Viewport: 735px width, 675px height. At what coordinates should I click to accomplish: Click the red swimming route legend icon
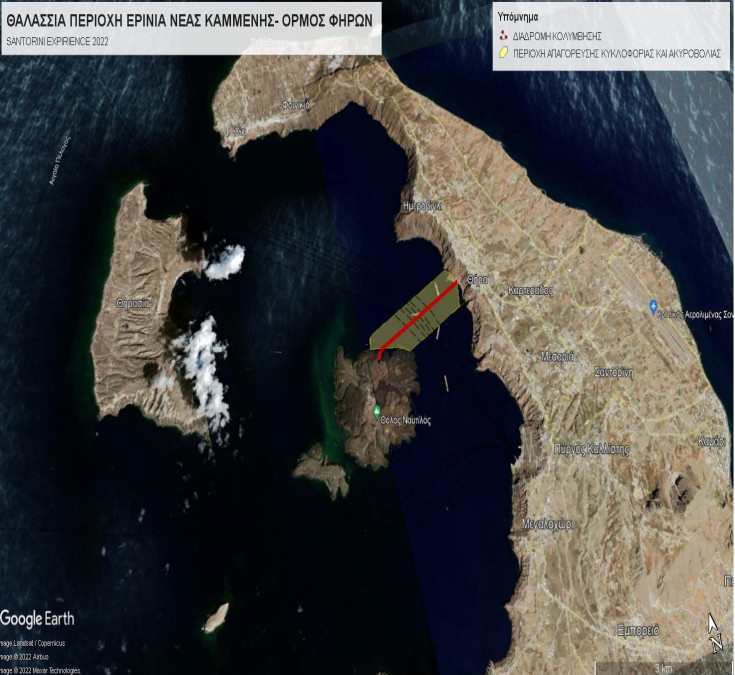pos(503,35)
